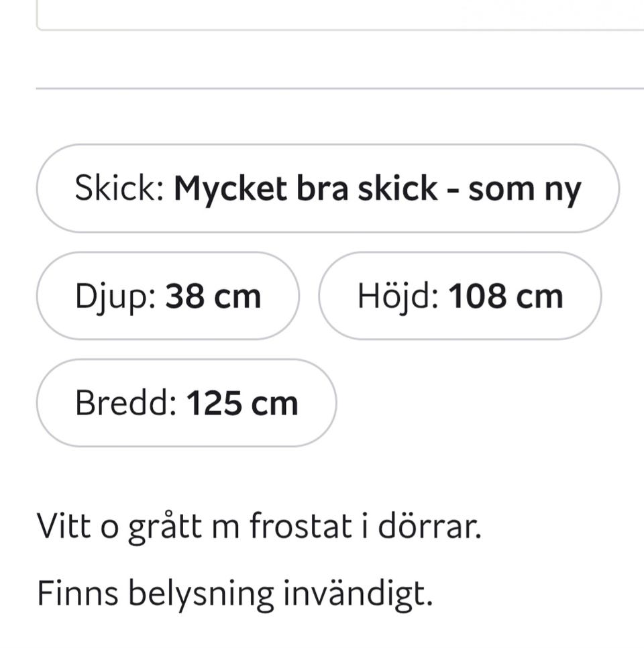Select the Djup 38 cm pill

point(168,296)
